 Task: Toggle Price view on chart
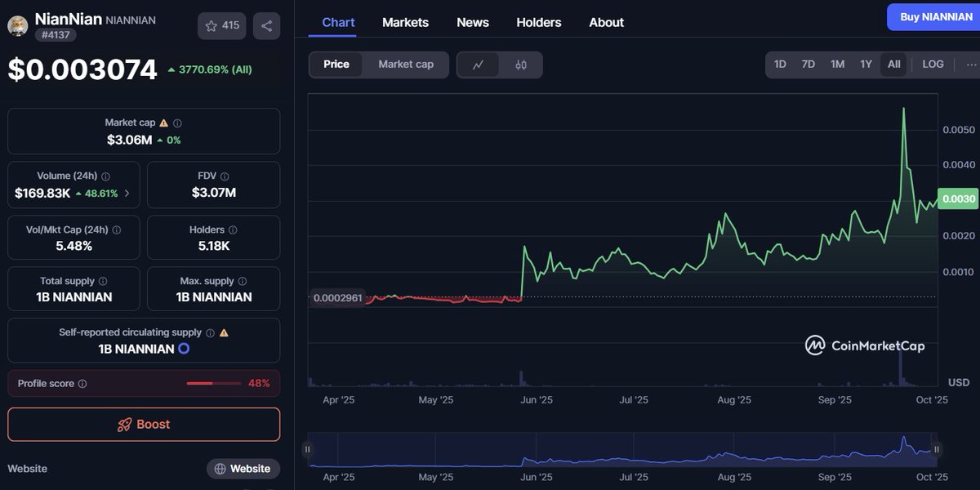(336, 65)
